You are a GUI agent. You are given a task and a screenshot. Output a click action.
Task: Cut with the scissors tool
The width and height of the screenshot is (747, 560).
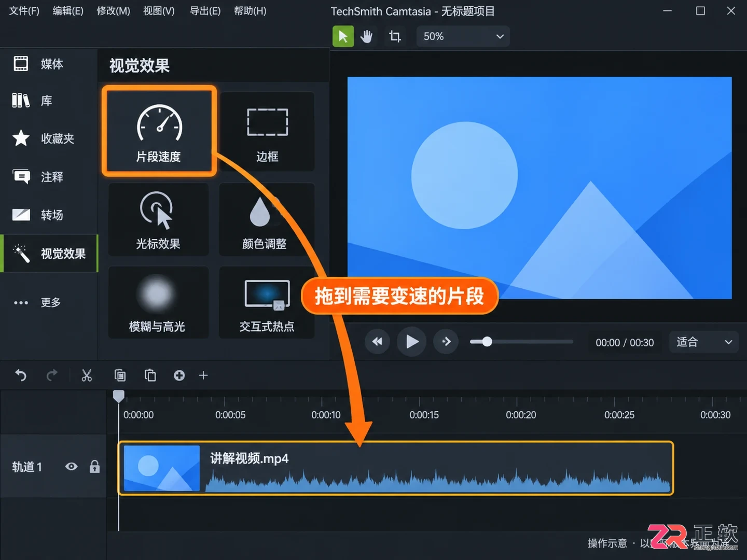coord(87,375)
